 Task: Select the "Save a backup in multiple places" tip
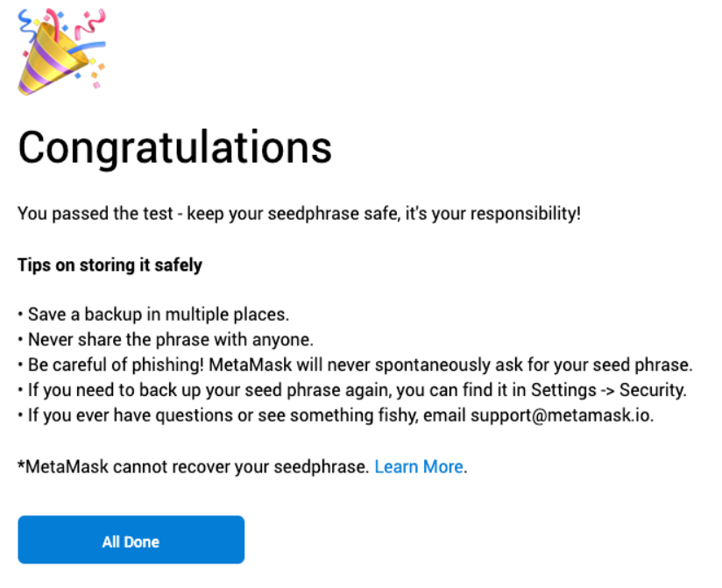(158, 314)
